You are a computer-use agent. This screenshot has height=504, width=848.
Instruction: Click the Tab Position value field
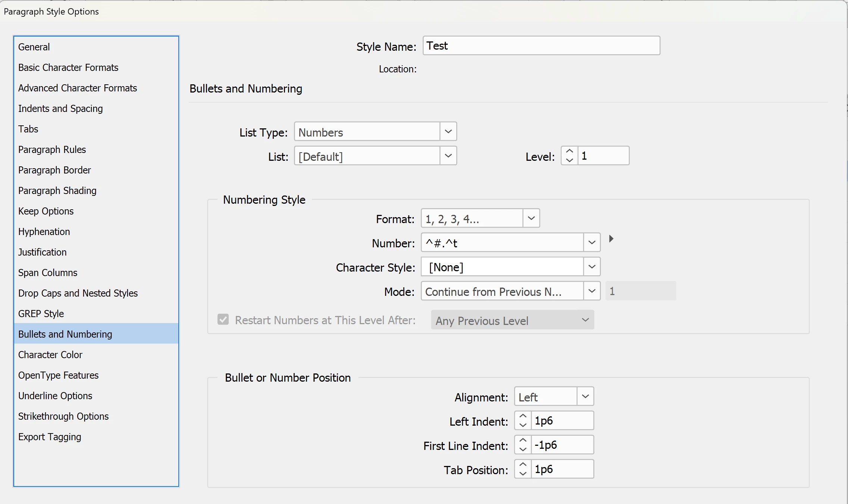561,469
